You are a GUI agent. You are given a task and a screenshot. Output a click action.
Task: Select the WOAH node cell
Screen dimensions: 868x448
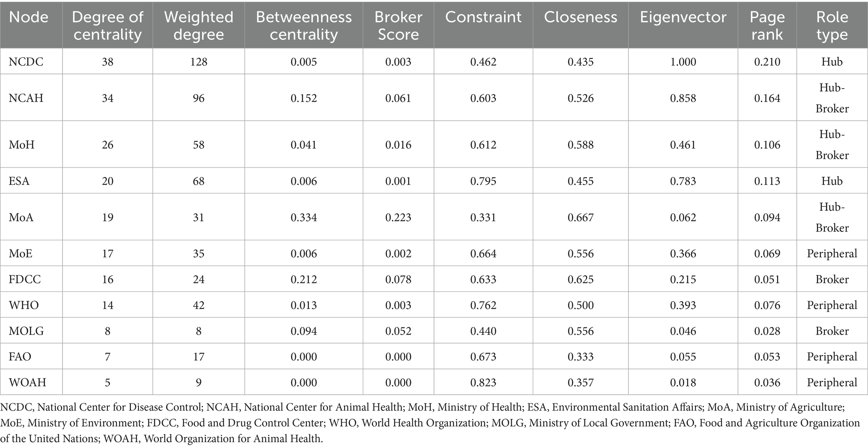point(27,383)
